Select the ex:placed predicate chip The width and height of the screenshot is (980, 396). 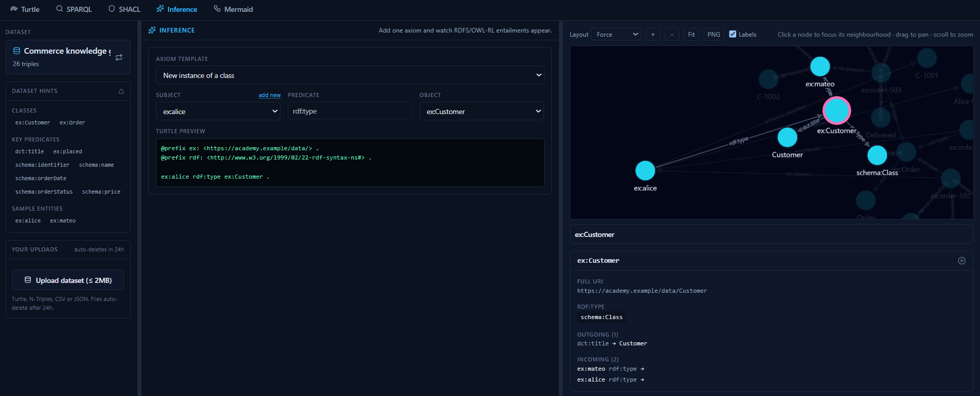click(68, 152)
